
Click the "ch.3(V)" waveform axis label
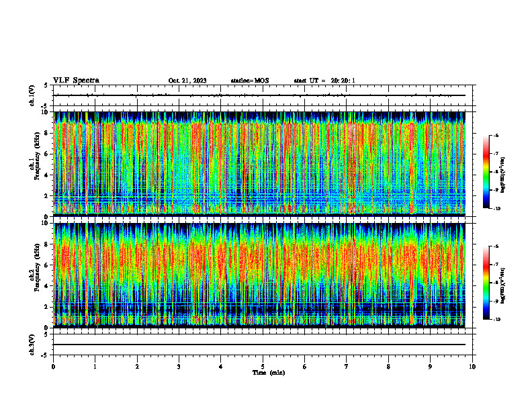click(32, 345)
